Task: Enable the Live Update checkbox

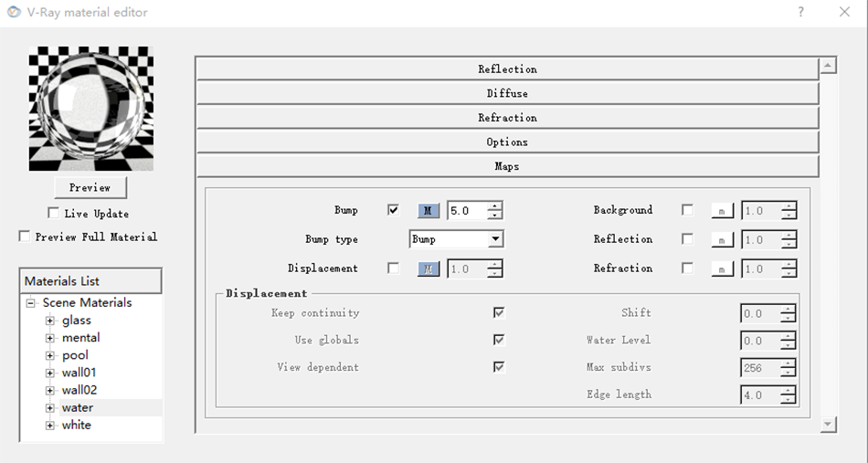Action: coord(53,214)
